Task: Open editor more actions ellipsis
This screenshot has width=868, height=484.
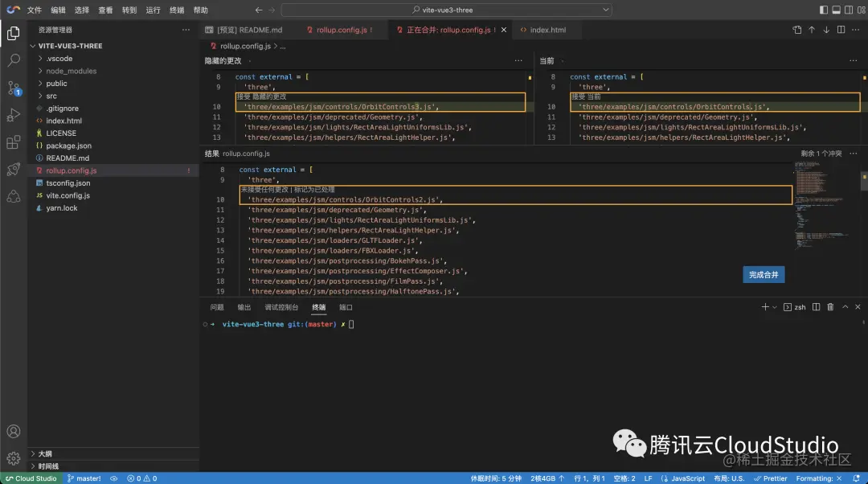Action: click(855, 30)
